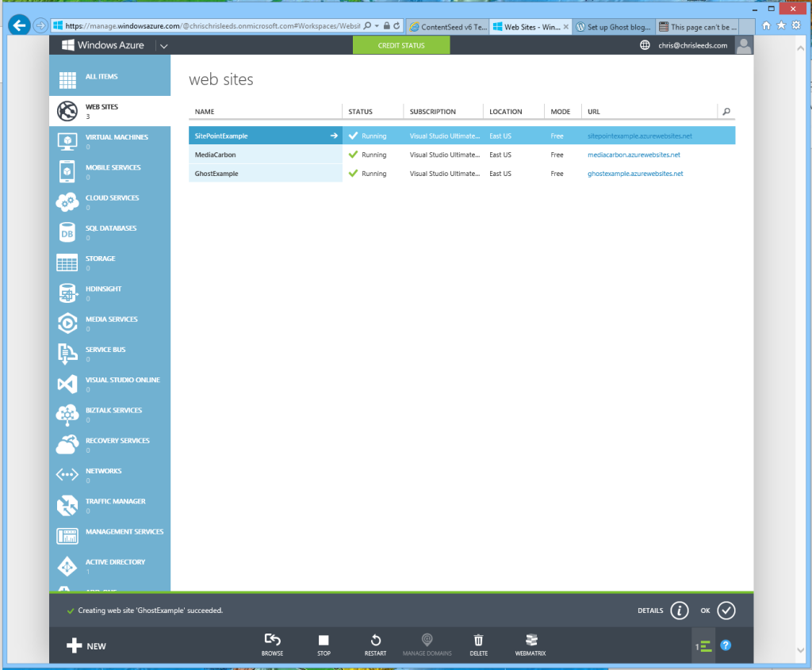This screenshot has height=670, width=812.
Task: Select the SQL Databases sidebar icon
Action: [67, 232]
